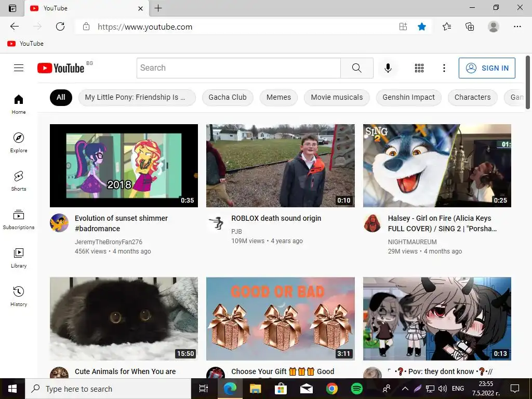This screenshot has height=399, width=532.
Task: Click the YouTube search input field
Action: (x=238, y=68)
